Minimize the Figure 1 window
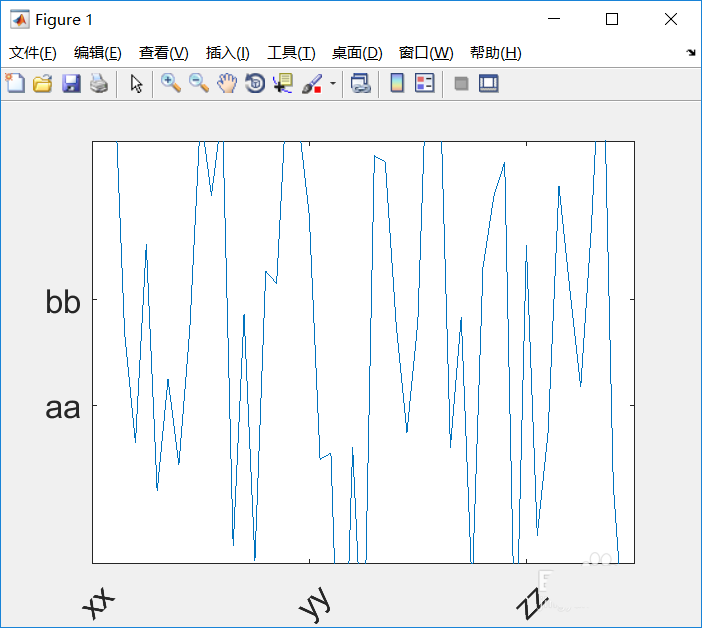This screenshot has height=628, width=702. (x=554, y=19)
